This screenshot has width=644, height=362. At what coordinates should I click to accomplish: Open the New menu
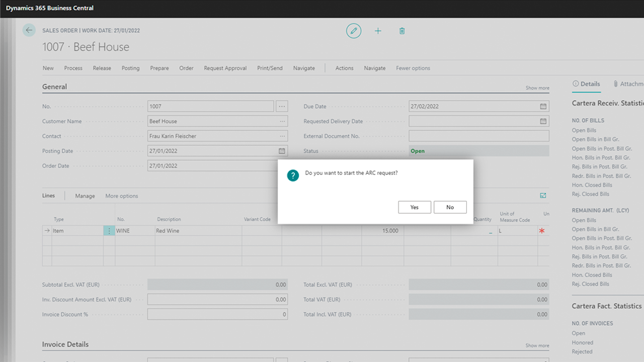coord(48,68)
